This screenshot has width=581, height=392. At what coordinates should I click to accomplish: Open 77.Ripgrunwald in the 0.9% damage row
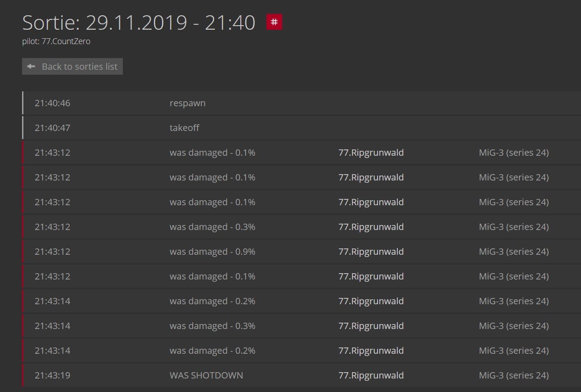point(371,252)
